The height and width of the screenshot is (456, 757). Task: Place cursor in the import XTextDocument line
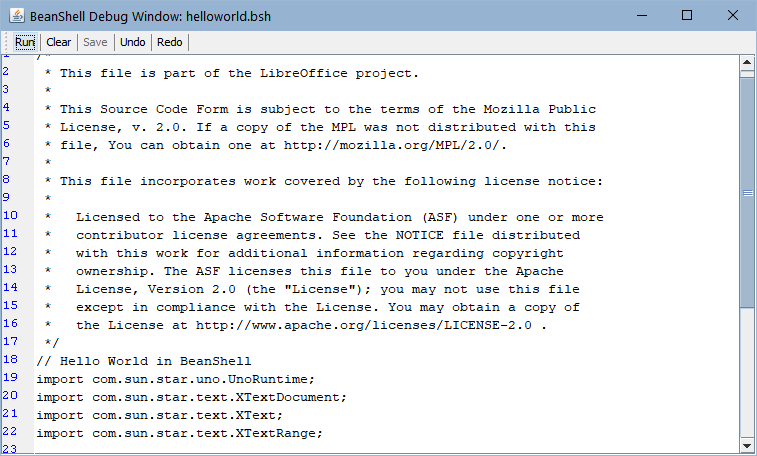[191, 397]
